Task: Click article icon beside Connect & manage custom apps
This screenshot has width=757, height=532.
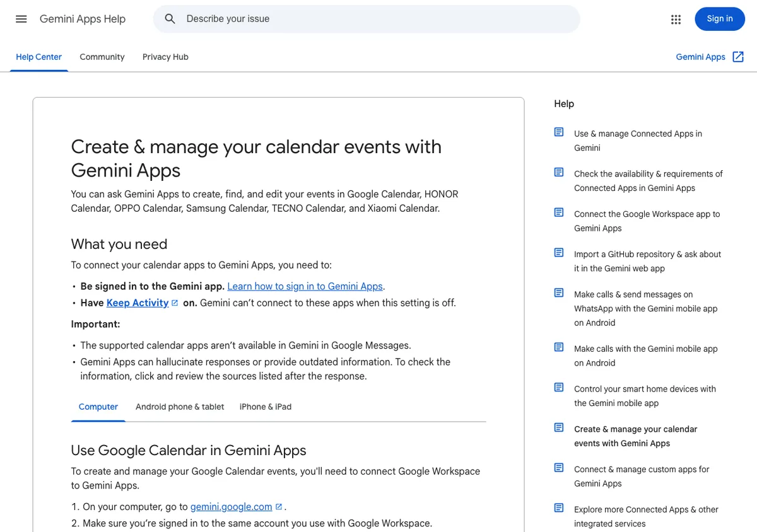Action: (x=559, y=468)
